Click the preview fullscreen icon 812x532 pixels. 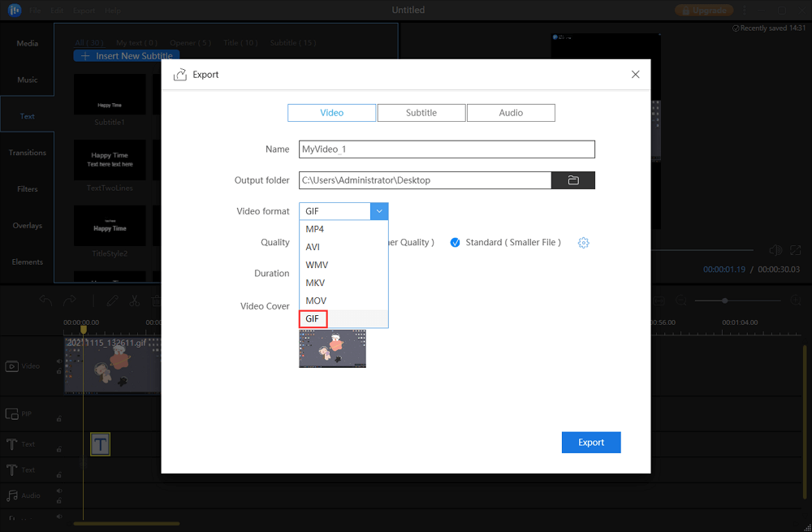coord(796,251)
